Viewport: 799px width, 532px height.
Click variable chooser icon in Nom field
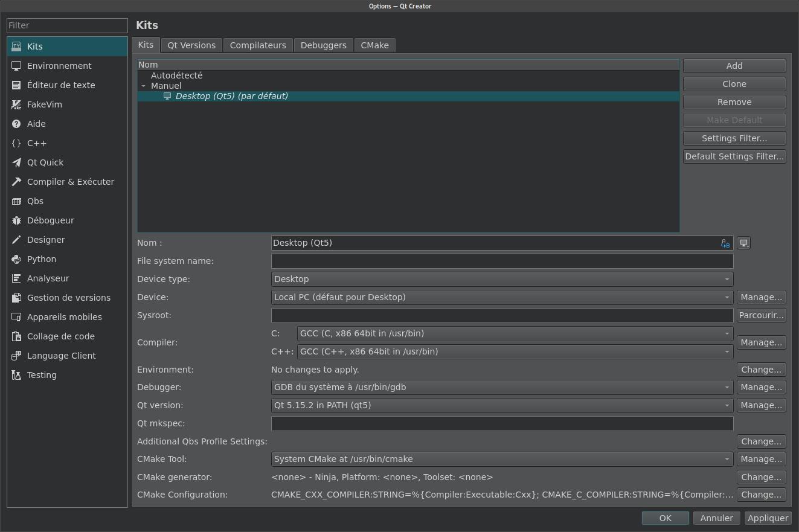point(725,243)
